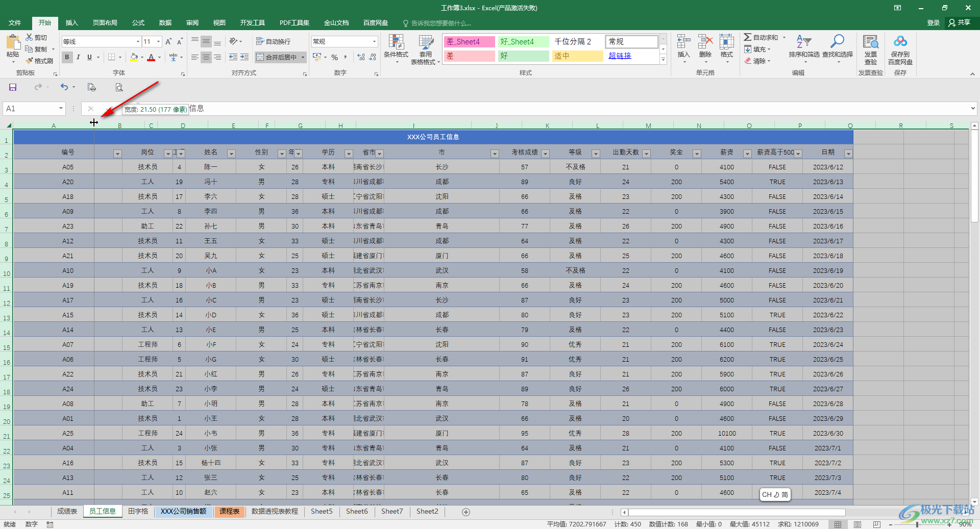
Task: Open the number format dropdown (常规)
Action: (x=374, y=41)
